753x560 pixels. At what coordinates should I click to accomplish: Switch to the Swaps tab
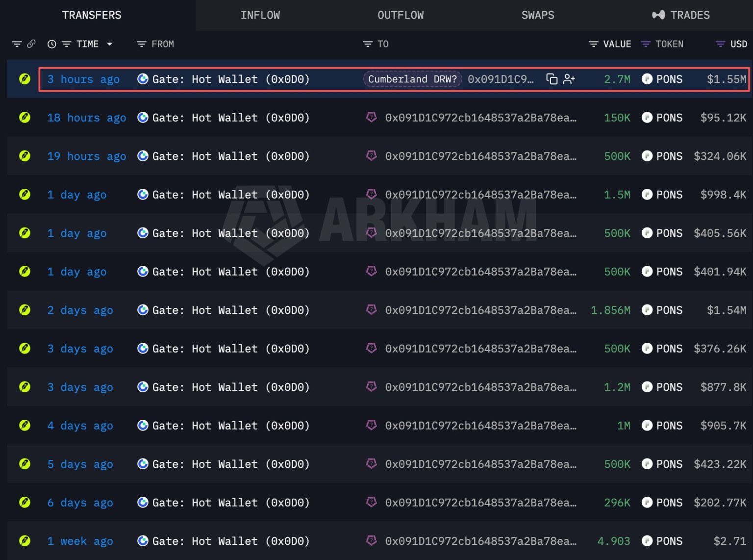click(x=538, y=15)
